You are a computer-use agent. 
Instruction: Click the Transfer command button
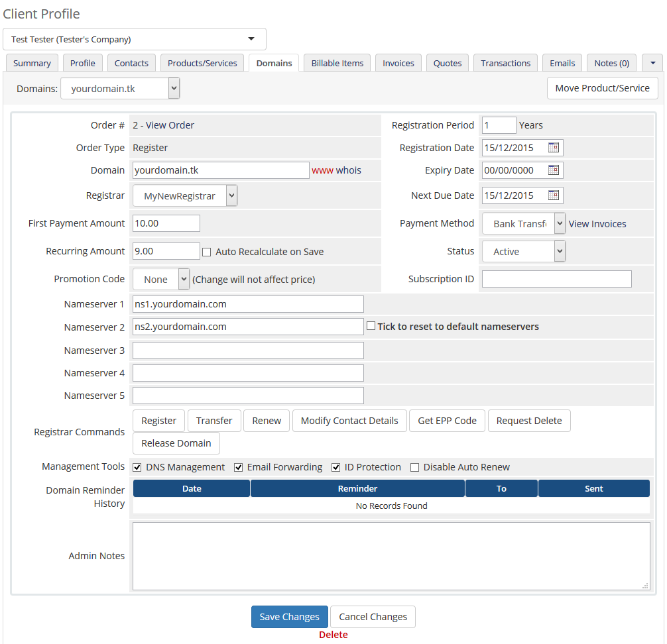(214, 421)
